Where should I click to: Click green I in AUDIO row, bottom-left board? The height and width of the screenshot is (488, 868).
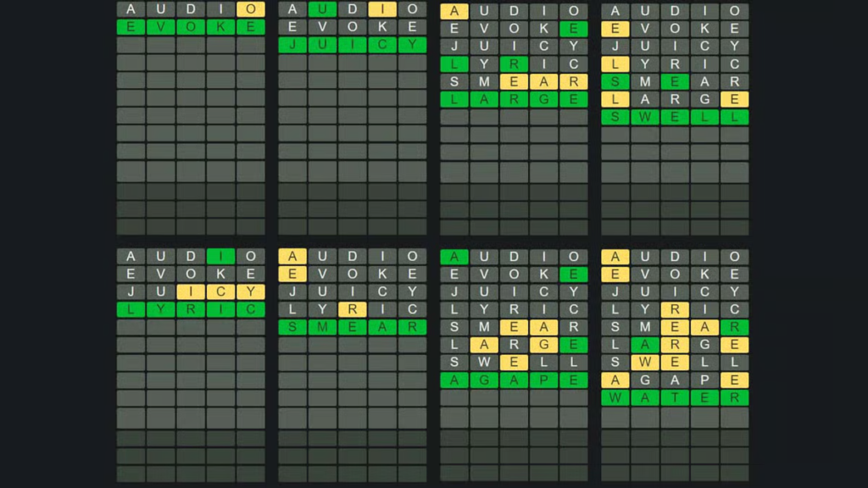pos(220,256)
